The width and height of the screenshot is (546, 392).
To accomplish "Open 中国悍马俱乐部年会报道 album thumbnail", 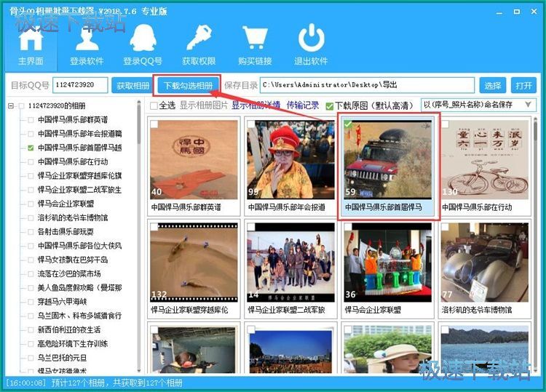I will pyautogui.click(x=290, y=160).
